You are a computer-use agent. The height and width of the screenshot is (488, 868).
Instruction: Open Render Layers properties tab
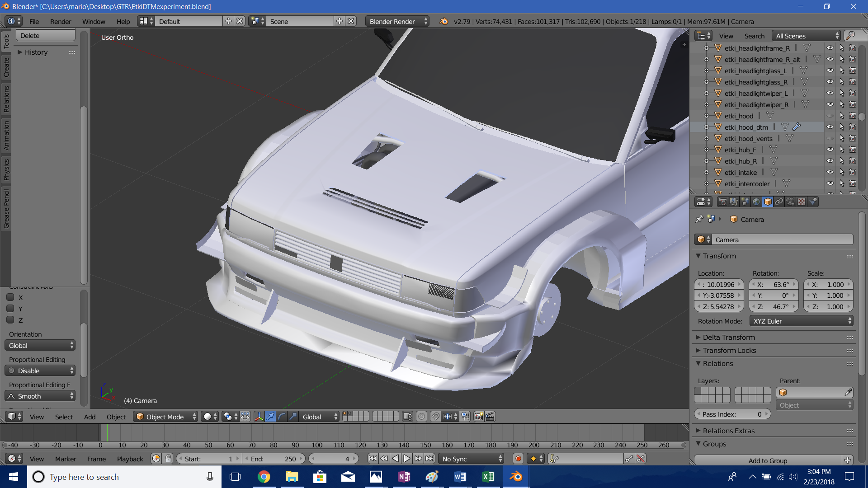pos(734,202)
